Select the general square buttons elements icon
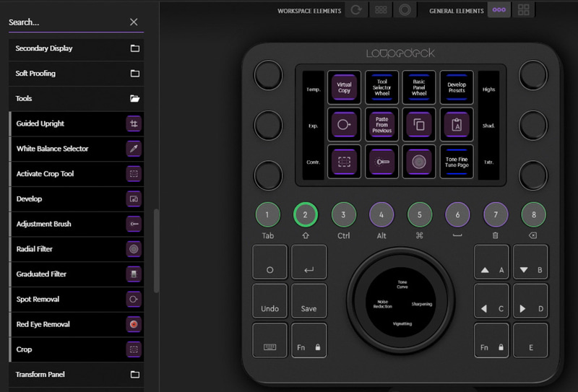578x392 pixels. coord(523,10)
